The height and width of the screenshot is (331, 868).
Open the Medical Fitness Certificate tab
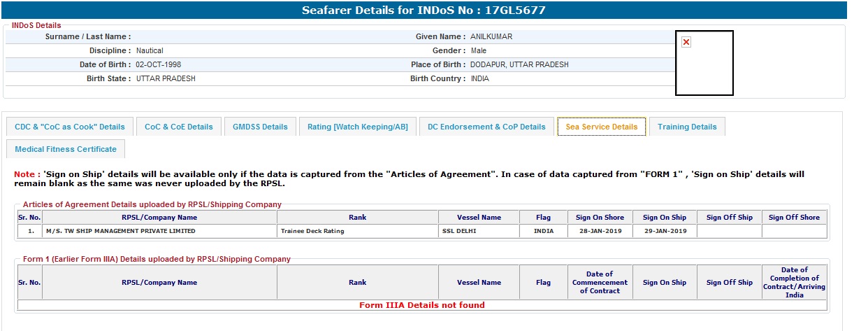(66, 149)
